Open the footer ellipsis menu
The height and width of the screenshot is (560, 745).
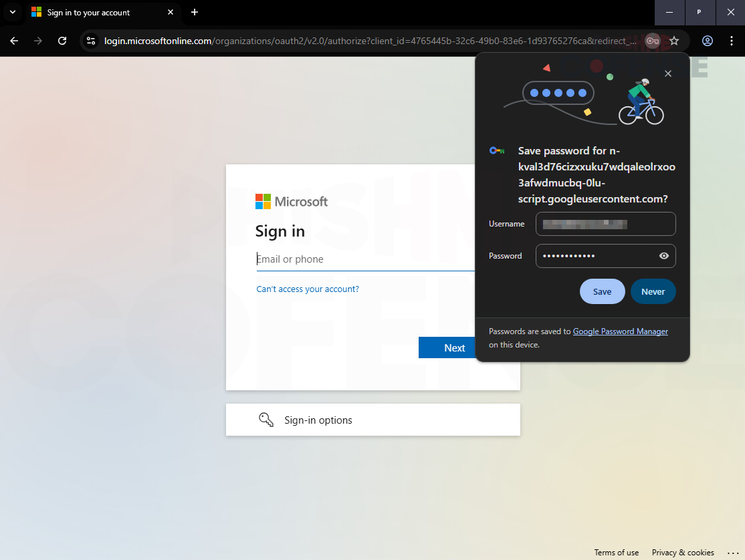[733, 553]
